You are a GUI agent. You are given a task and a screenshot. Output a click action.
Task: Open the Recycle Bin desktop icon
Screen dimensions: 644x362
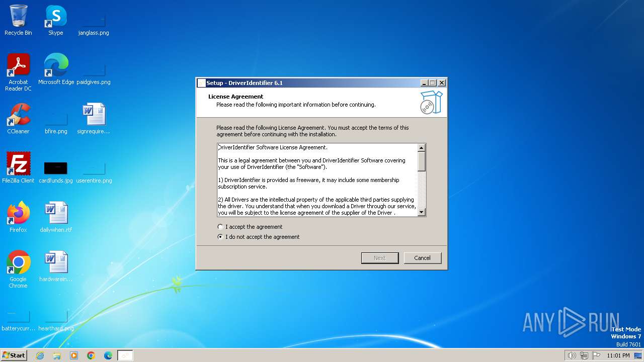pyautogui.click(x=18, y=20)
